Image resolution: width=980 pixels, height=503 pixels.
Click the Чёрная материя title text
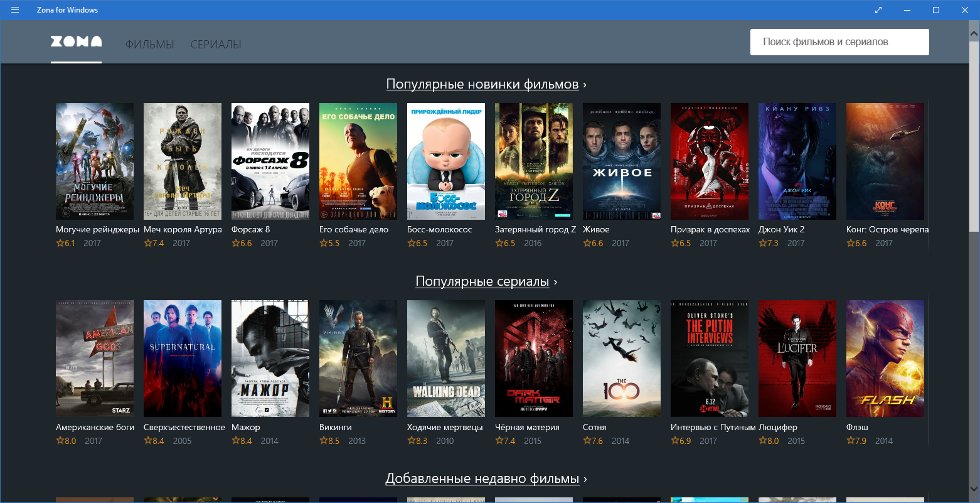point(527,428)
